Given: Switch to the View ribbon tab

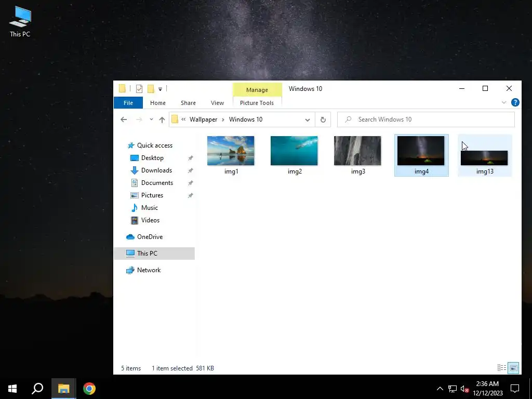Looking at the screenshot, I should click(217, 103).
